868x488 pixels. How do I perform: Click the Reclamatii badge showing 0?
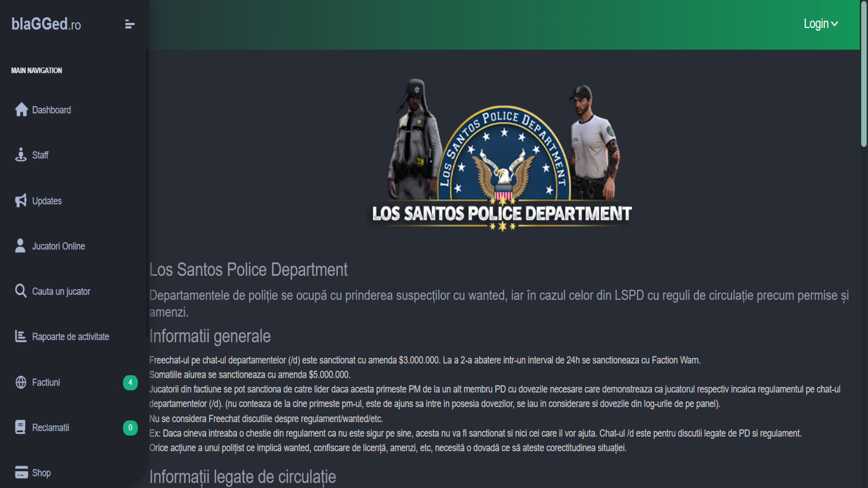pyautogui.click(x=130, y=428)
